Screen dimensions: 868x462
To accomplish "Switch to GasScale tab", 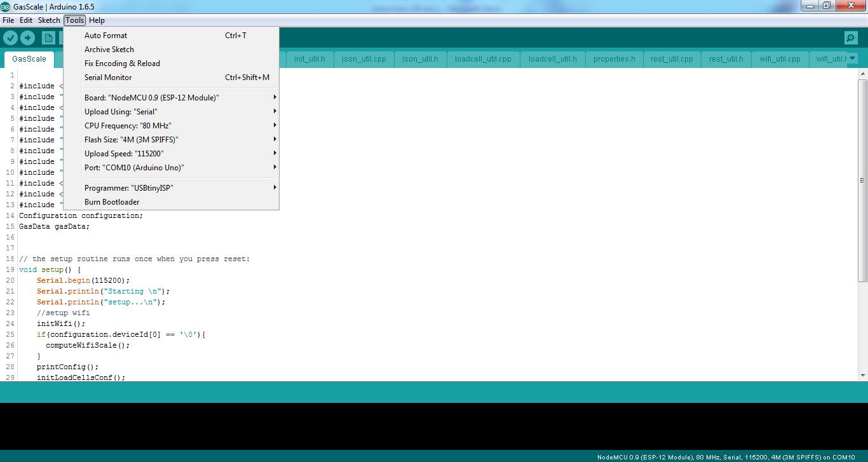I will [29, 59].
